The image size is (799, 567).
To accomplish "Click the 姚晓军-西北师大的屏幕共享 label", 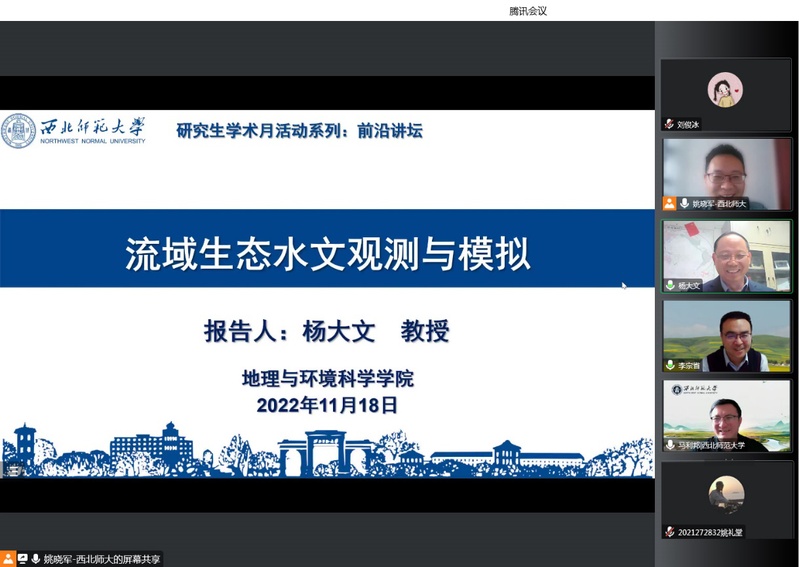I will tap(102, 559).
